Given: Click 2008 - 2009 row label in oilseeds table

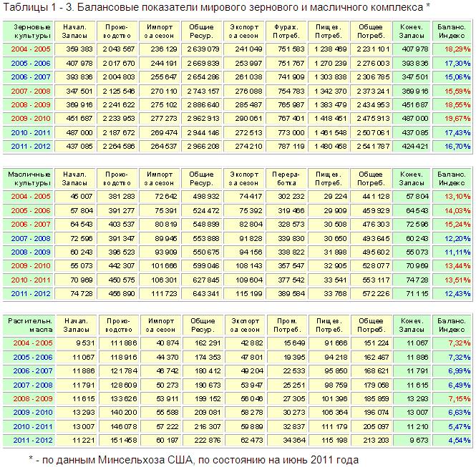Looking at the screenshot, I should (x=31, y=252).
